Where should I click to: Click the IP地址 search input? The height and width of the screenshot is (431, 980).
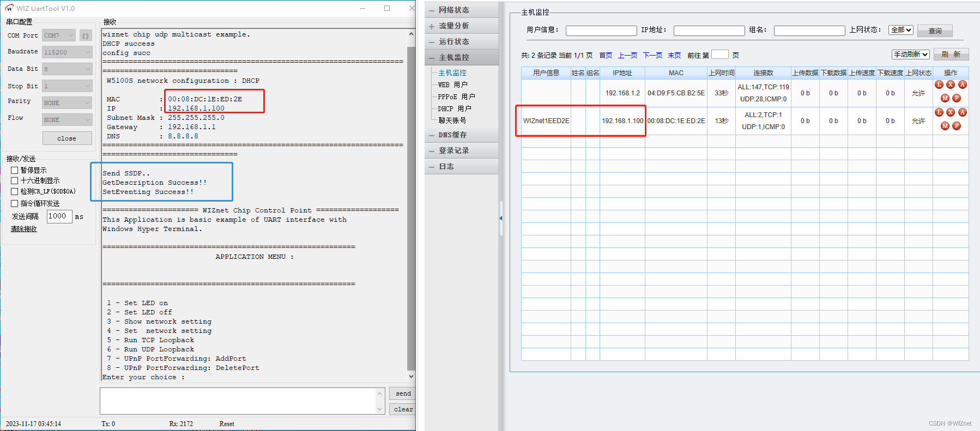point(709,31)
